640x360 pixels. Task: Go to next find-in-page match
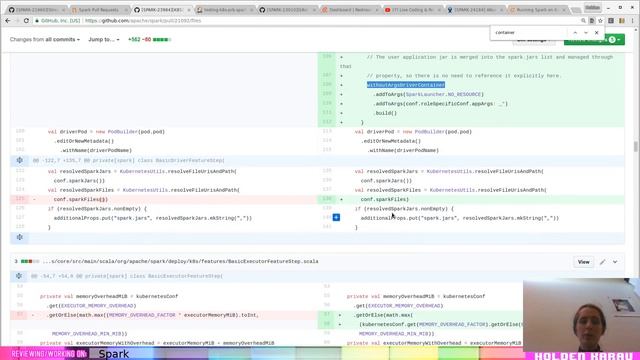coord(586,32)
